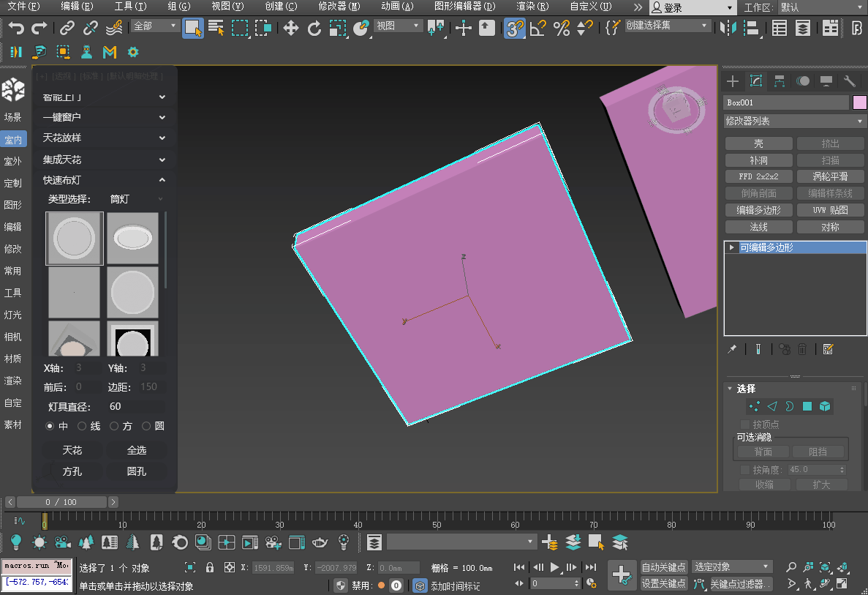Select the 线 radio option
Screen dimensions: 868x595
click(x=82, y=426)
